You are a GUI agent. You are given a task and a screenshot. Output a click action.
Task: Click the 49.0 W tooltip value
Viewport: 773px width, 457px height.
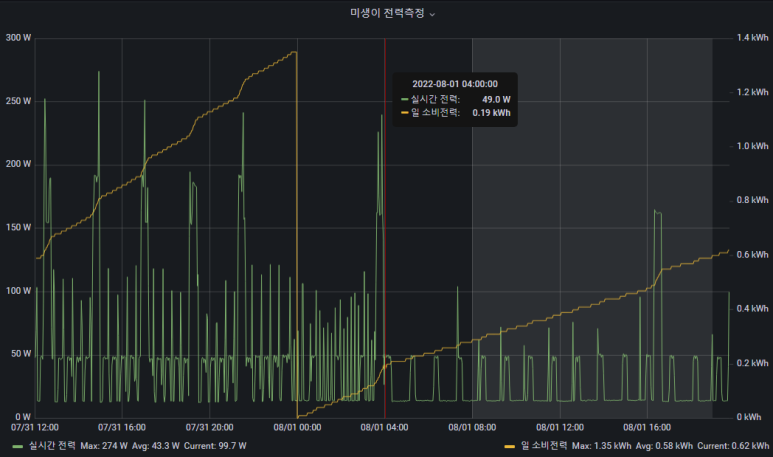(x=496, y=100)
